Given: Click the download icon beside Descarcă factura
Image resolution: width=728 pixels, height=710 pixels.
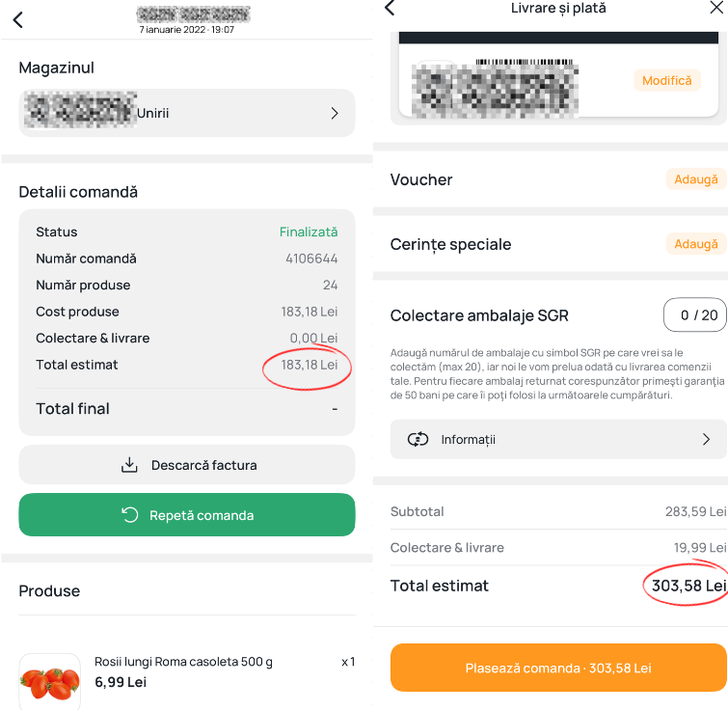Looking at the screenshot, I should [x=129, y=465].
